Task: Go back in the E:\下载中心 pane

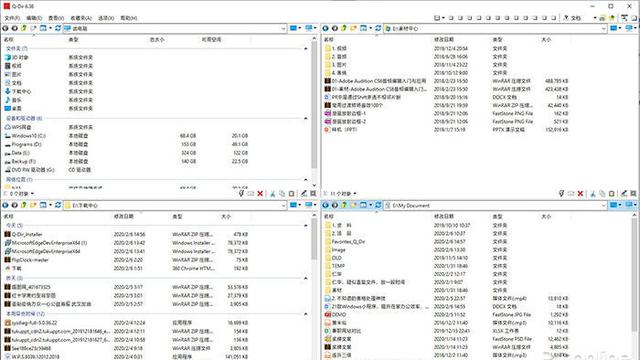Action: tap(5, 205)
